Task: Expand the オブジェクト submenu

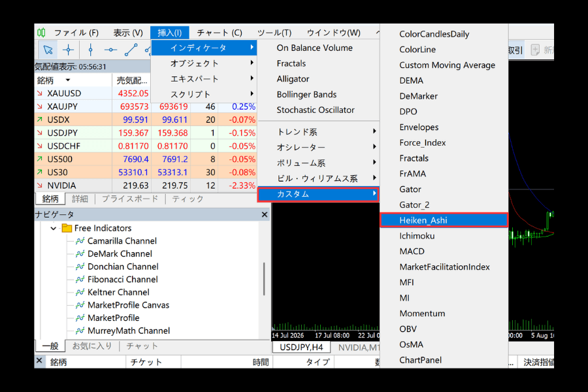Action: 204,63
